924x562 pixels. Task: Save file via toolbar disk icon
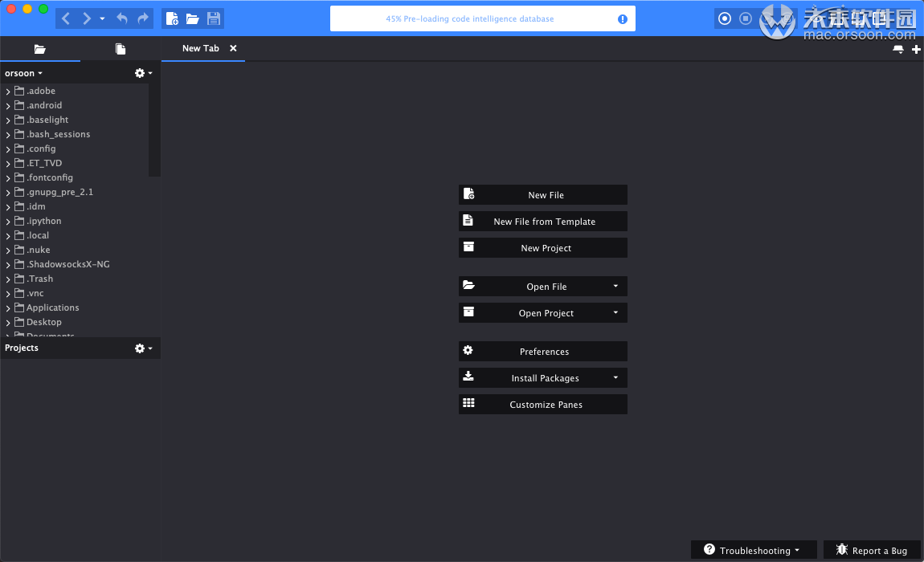[213, 18]
